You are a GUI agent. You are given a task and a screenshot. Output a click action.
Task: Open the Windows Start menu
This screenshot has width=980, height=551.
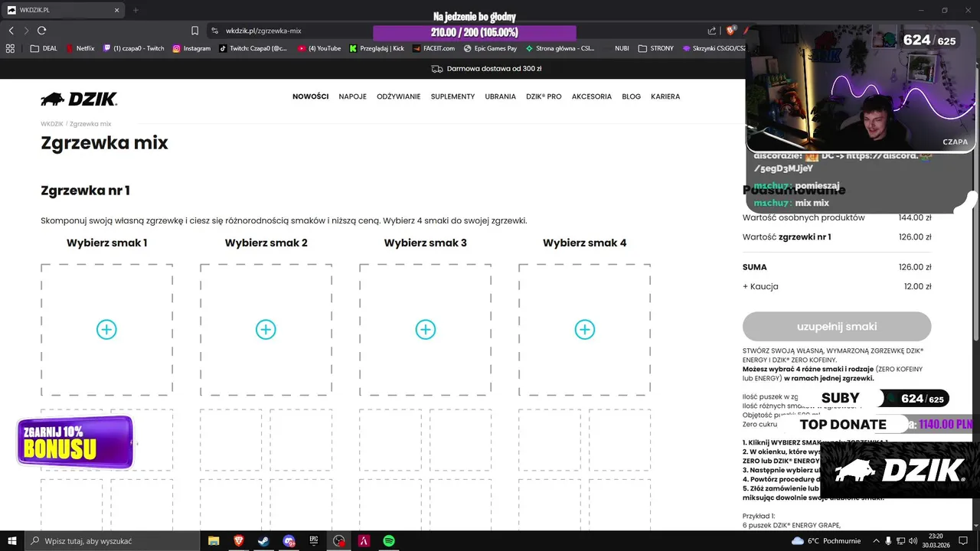point(11,541)
